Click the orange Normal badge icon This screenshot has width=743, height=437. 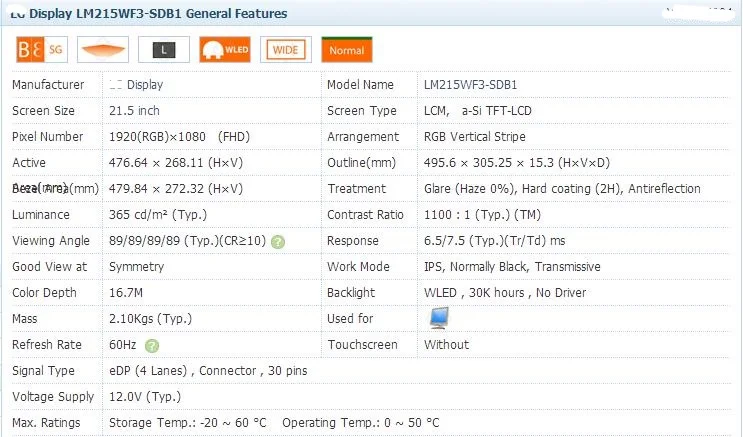tap(347, 49)
